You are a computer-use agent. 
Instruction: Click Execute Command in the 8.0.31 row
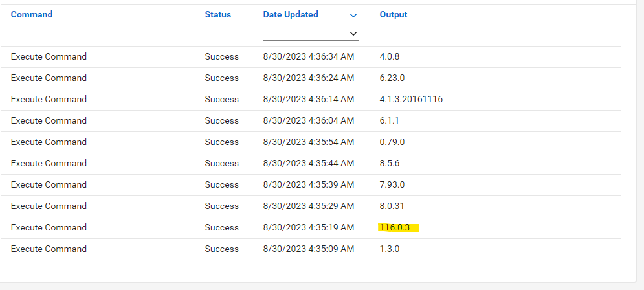(x=49, y=206)
